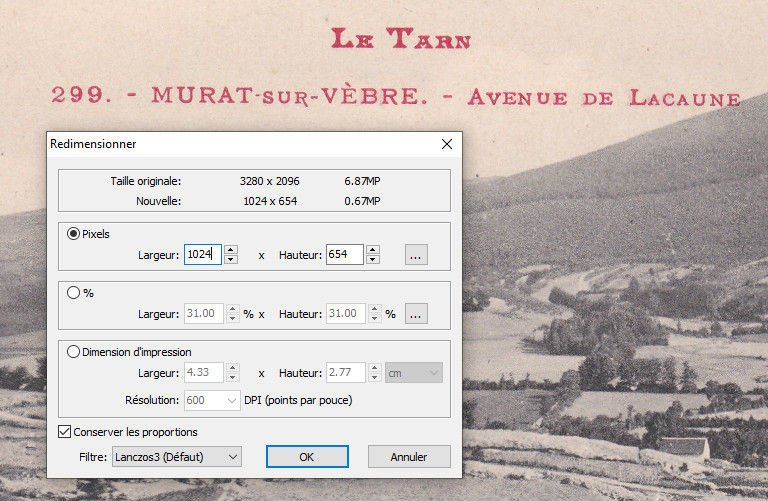Uncheck Conserver les proportions checkbox
The image size is (768, 501).
(66, 432)
